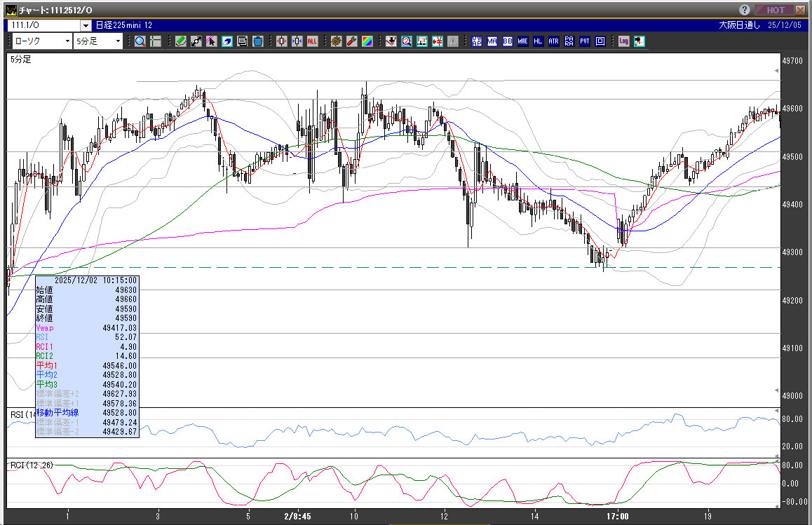Open the 5分足 timeframe dropdown

click(118, 41)
